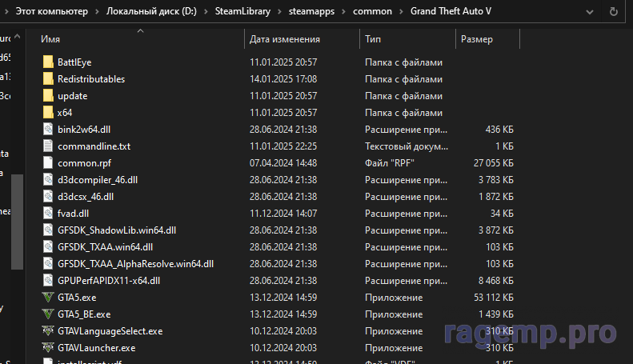Select the GTA5.exe file name

click(x=77, y=298)
